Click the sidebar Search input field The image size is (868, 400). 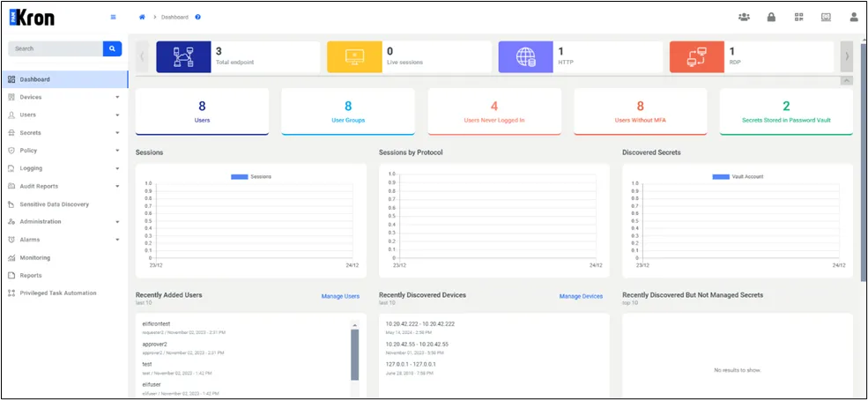coord(56,48)
